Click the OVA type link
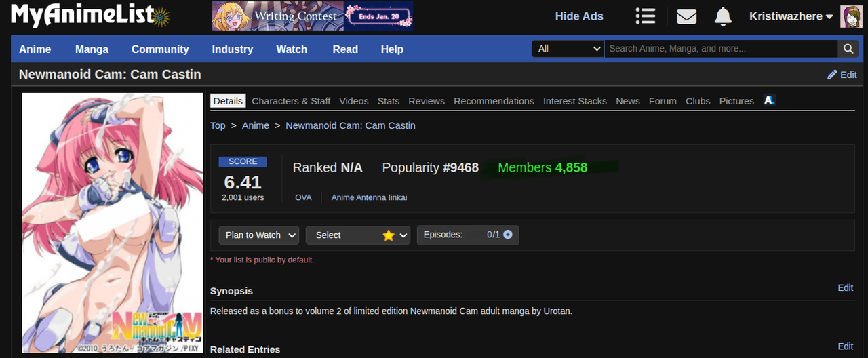Image resolution: width=868 pixels, height=358 pixels. tap(303, 197)
